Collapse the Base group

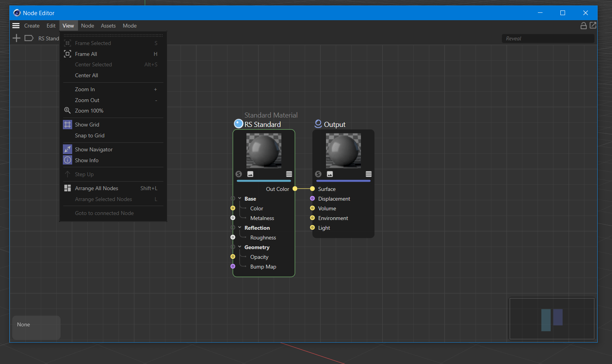tap(240, 199)
